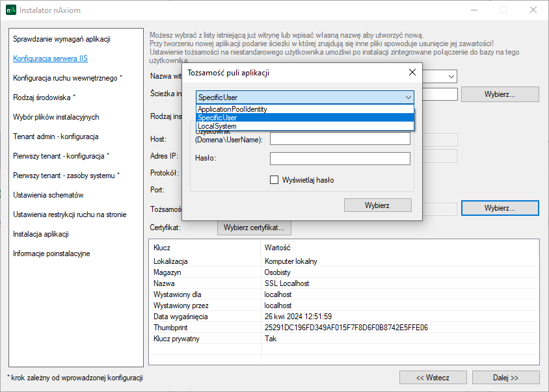Choose SpecificUser from the dropdown list
The width and height of the screenshot is (549, 392).
[x=305, y=118]
